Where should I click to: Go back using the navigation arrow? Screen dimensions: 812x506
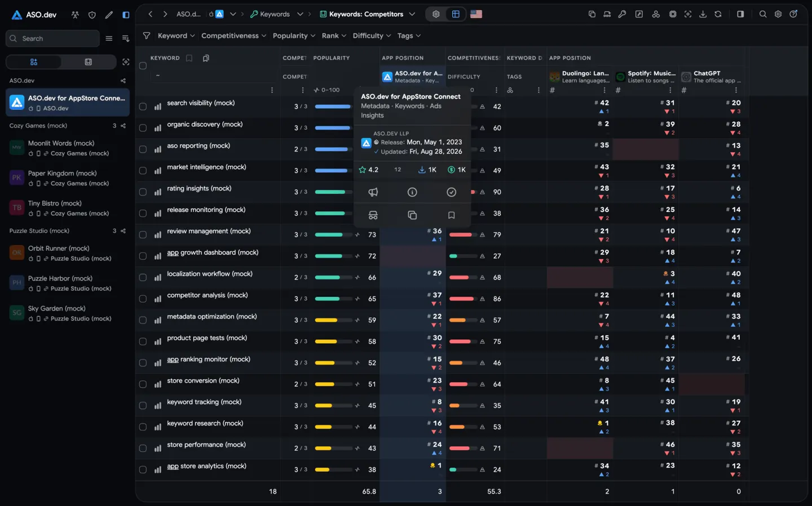150,14
